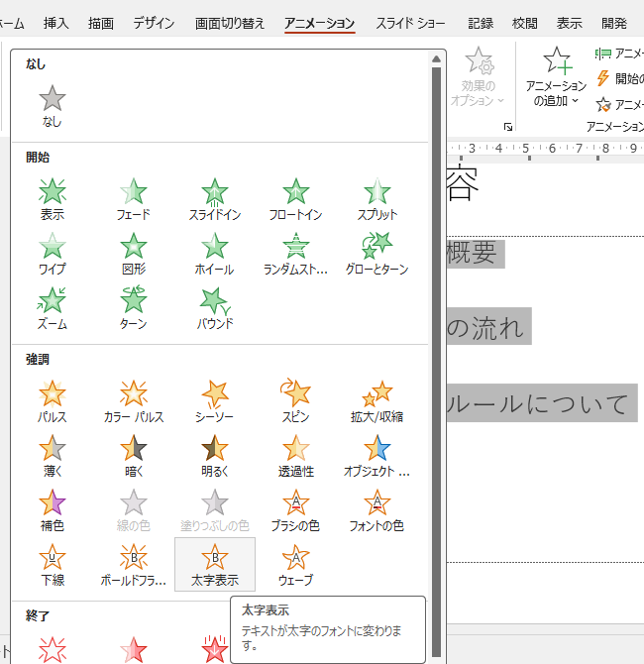Click the gallery scrollbar up arrow
The height and width of the screenshot is (664, 644).
pyautogui.click(x=437, y=58)
